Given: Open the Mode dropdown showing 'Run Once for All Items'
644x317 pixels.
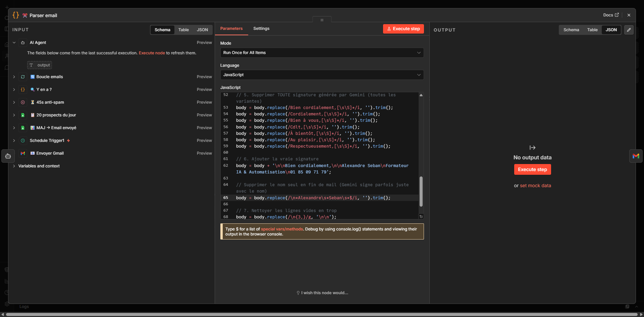Looking at the screenshot, I should [321, 53].
